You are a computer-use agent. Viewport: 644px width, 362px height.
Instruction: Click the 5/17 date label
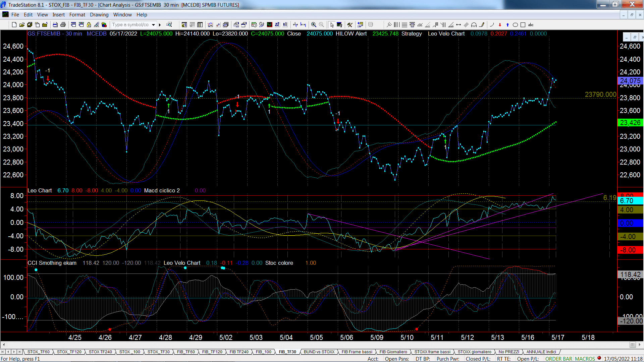pos(558,338)
